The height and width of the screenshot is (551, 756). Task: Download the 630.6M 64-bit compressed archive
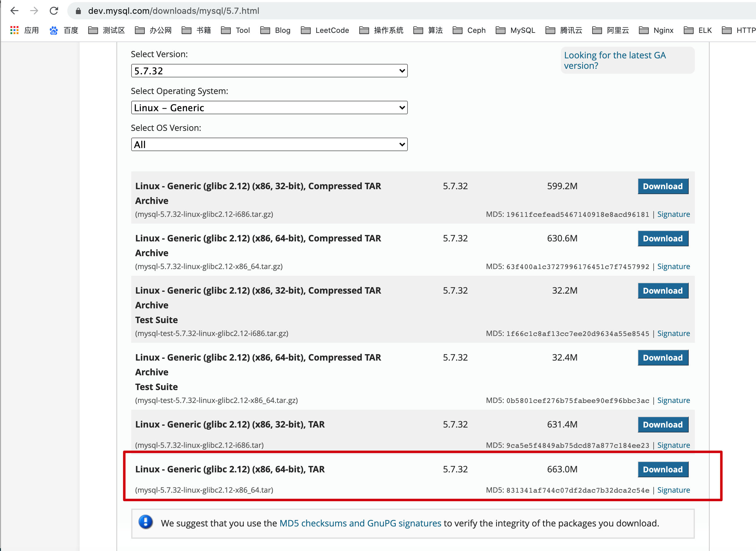click(x=663, y=238)
